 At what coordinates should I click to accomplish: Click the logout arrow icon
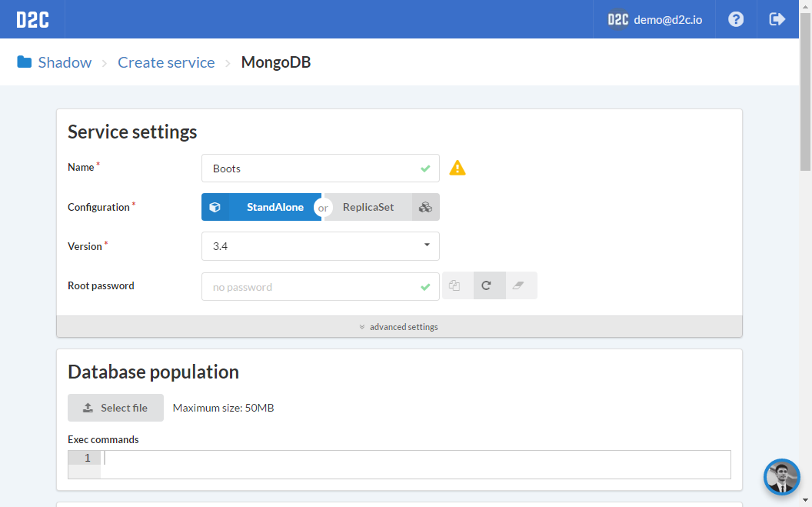coord(777,19)
